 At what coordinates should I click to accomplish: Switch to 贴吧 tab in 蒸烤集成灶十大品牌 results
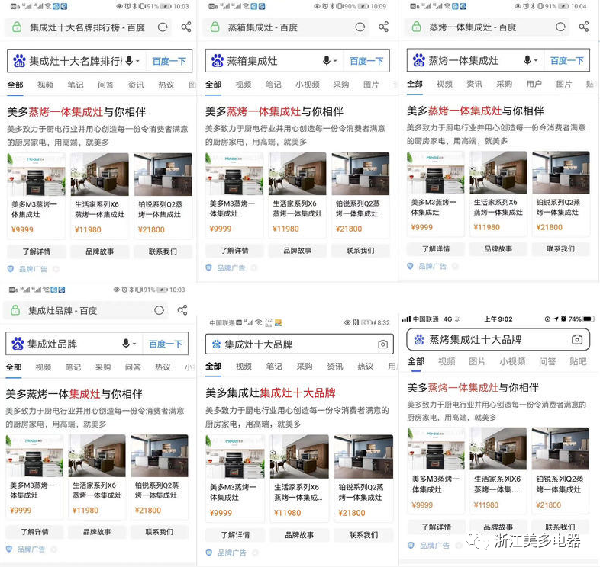(x=577, y=361)
